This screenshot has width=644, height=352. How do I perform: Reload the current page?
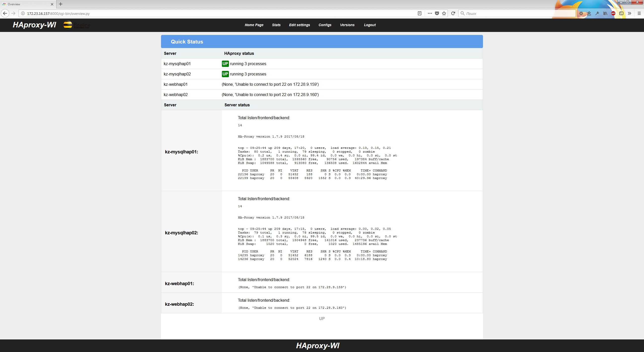pos(453,13)
